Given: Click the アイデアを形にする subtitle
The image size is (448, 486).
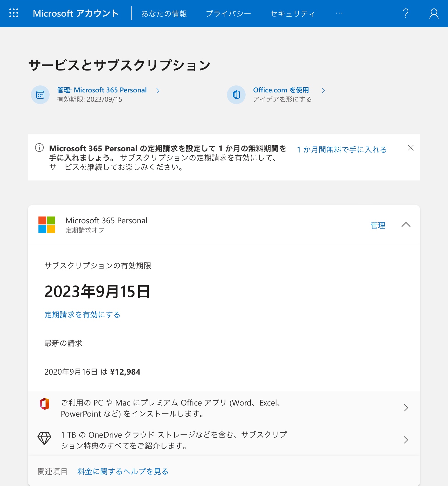Looking at the screenshot, I should 282,99.
